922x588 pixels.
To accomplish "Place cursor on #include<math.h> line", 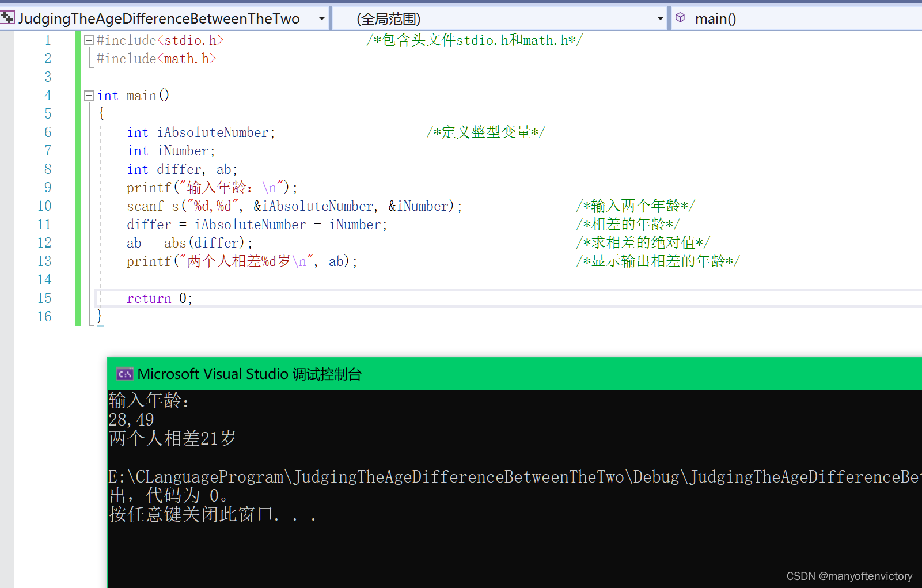I will (157, 59).
